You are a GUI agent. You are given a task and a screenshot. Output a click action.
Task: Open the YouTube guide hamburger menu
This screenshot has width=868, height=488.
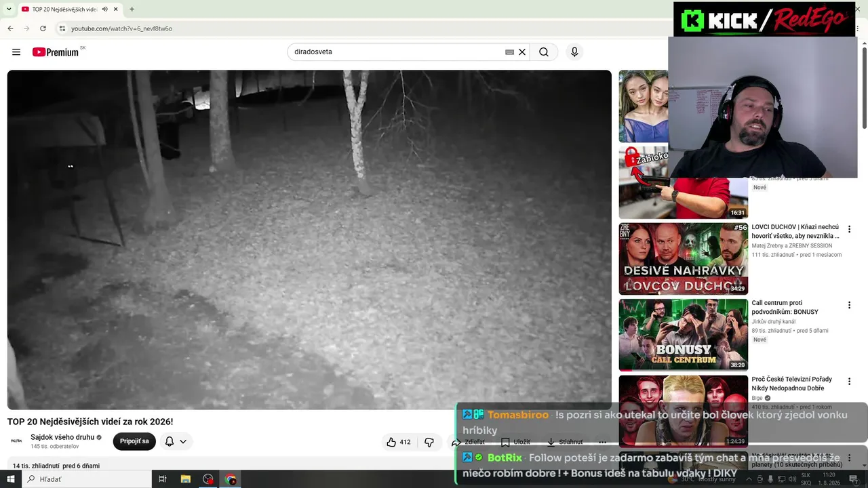point(16,52)
